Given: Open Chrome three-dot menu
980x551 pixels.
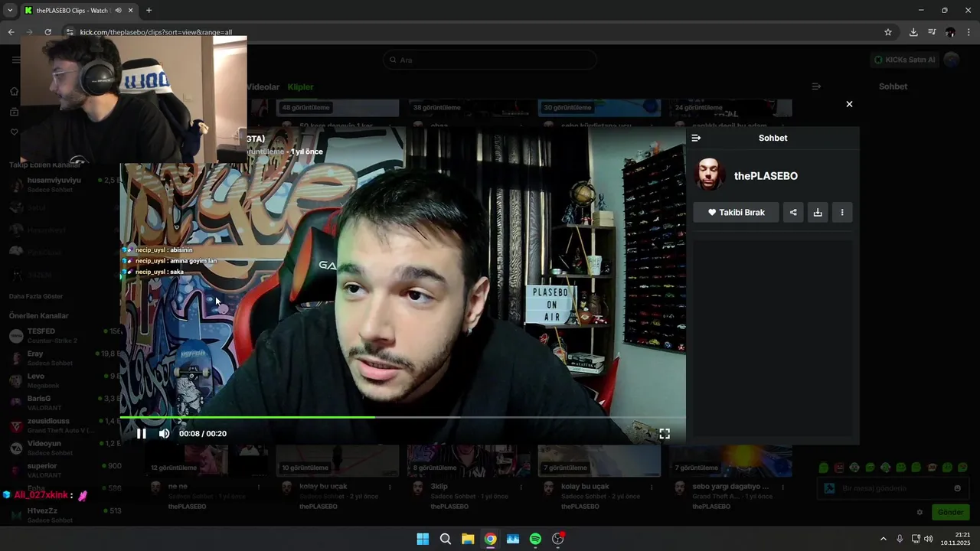Looking at the screenshot, I should [969, 32].
